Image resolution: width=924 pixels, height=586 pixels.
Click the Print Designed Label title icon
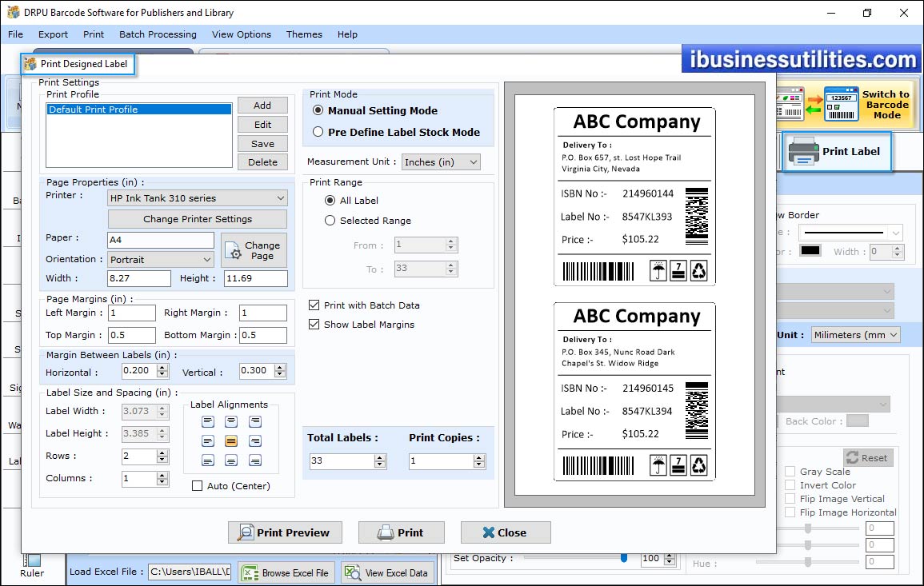point(30,64)
